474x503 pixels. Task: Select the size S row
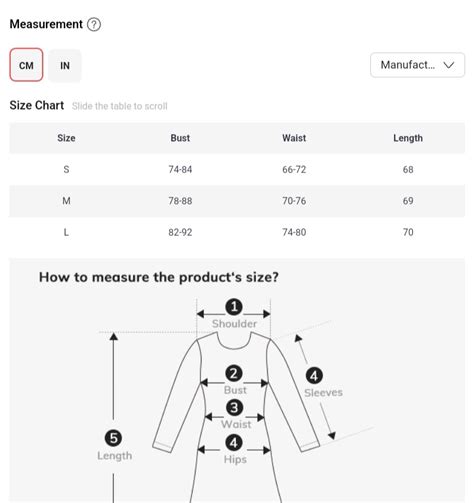click(x=237, y=169)
